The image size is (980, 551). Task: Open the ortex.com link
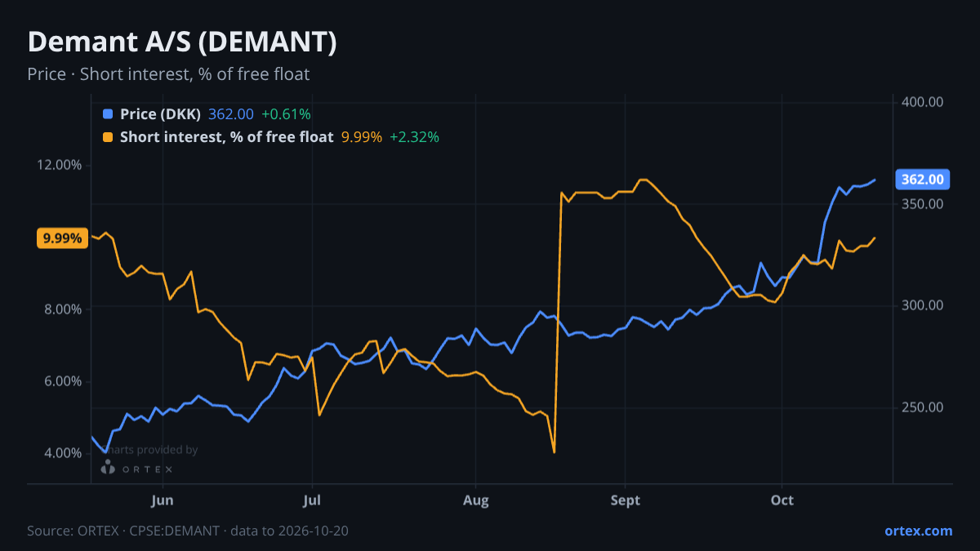[918, 531]
